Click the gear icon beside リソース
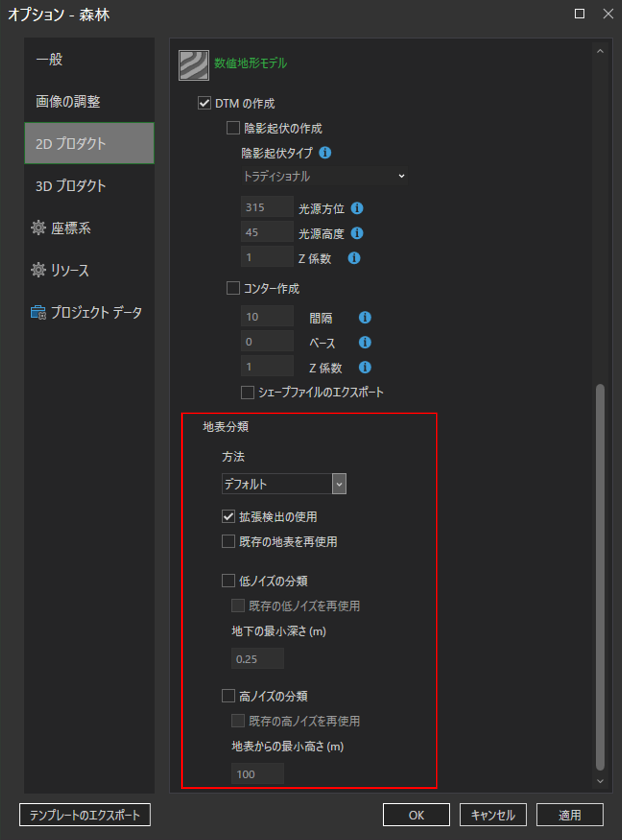This screenshot has height=840, width=622. point(38,270)
